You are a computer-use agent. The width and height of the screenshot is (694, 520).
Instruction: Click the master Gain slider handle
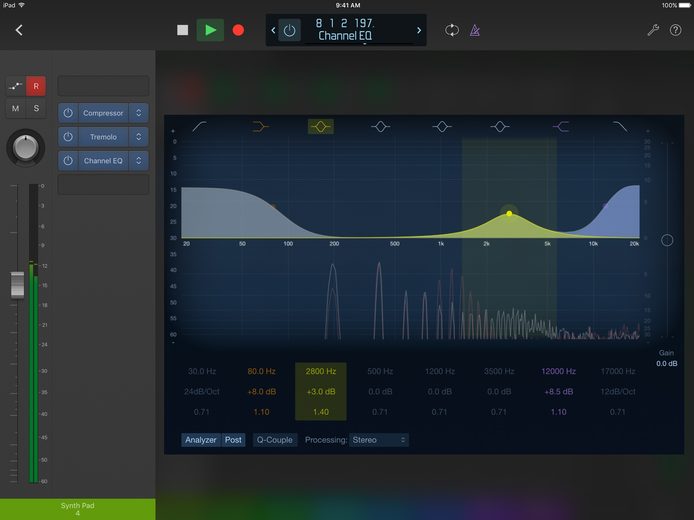(667, 240)
